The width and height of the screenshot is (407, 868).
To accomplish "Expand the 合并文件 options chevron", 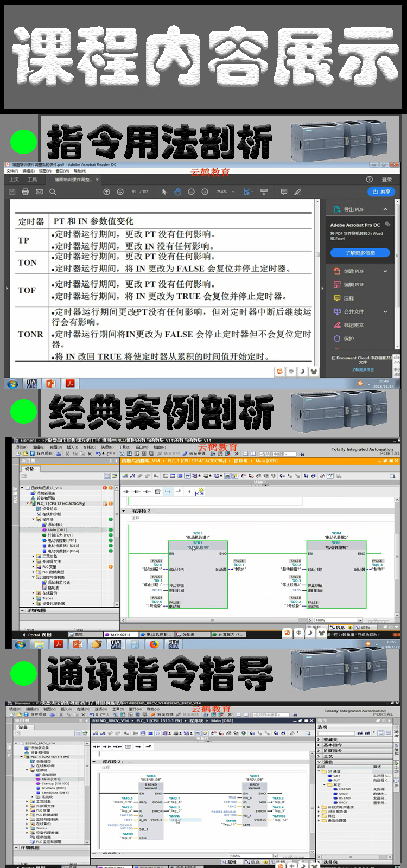I will point(385,311).
